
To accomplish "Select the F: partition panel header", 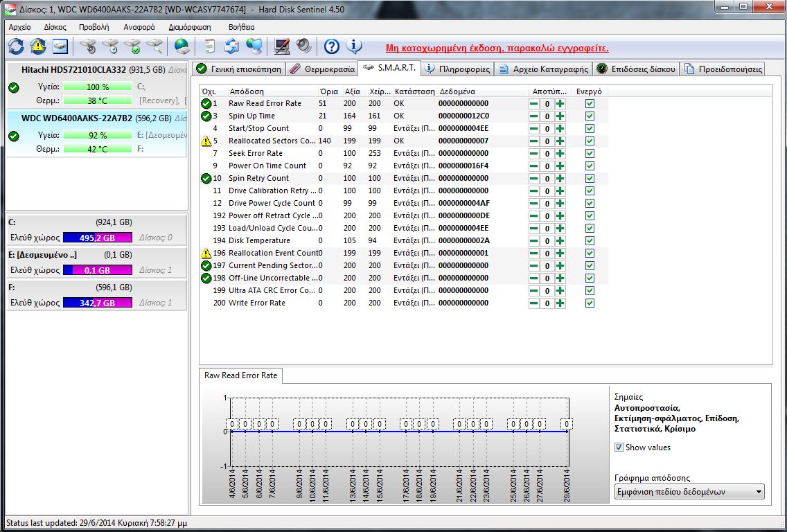I will [96, 287].
